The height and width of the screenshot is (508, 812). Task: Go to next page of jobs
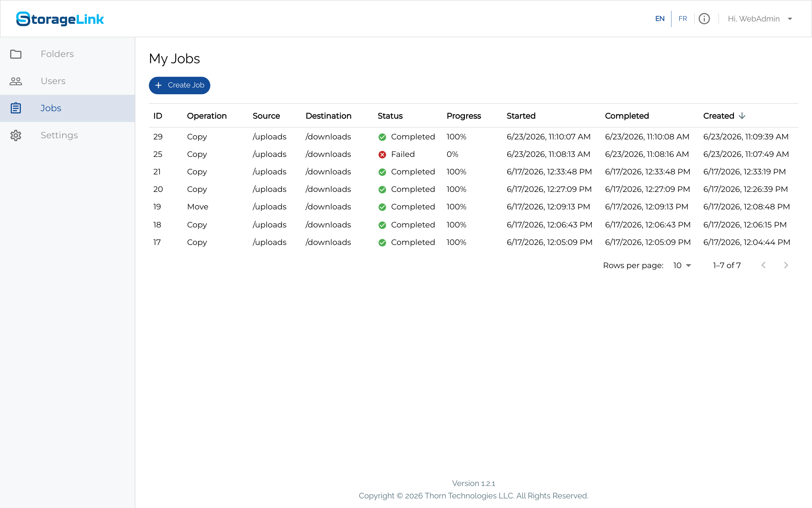(786, 265)
